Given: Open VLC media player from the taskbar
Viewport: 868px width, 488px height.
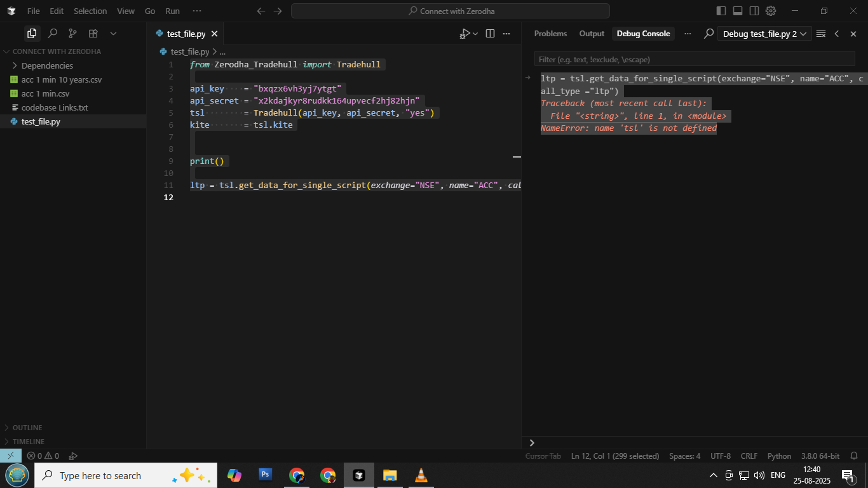Looking at the screenshot, I should [421, 475].
